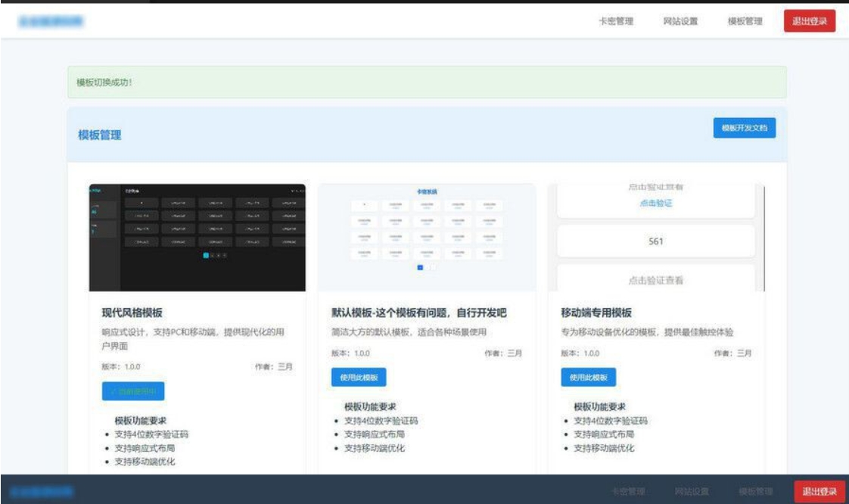Click the 模板管理 panel heading

99,135
